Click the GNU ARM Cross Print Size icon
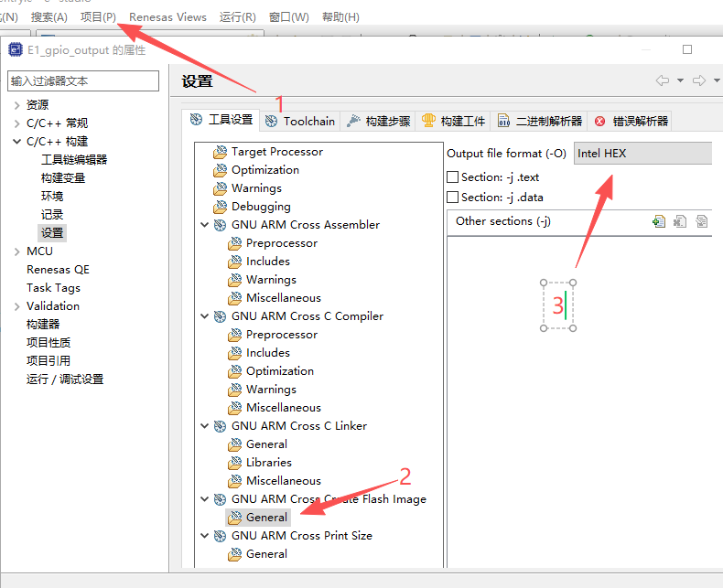This screenshot has width=723, height=588. (x=220, y=536)
